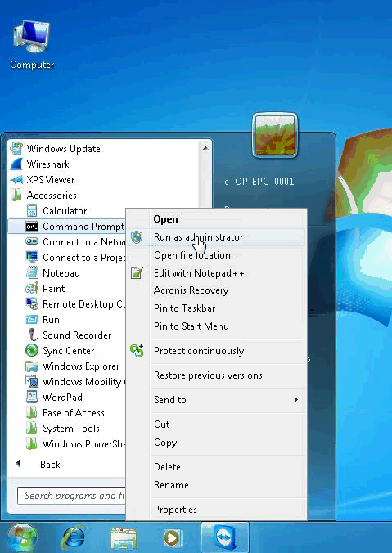
Task: Click the Wireshark shark fin icon
Action: (16, 164)
